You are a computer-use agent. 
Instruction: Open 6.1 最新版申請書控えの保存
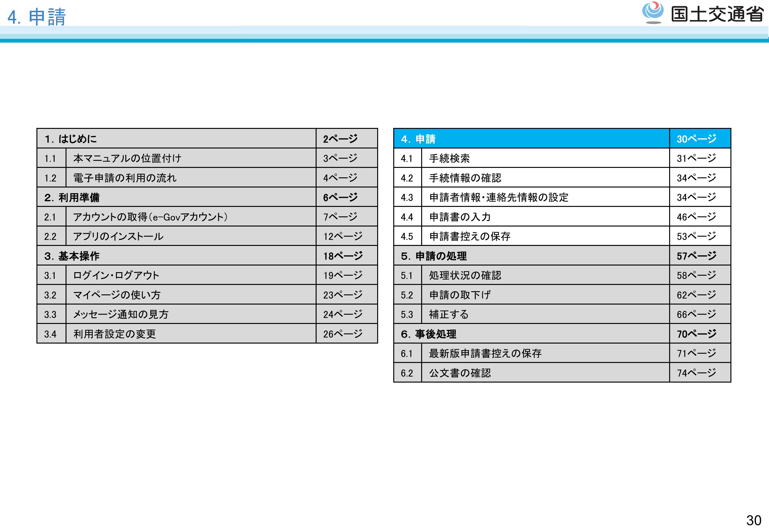click(485, 353)
